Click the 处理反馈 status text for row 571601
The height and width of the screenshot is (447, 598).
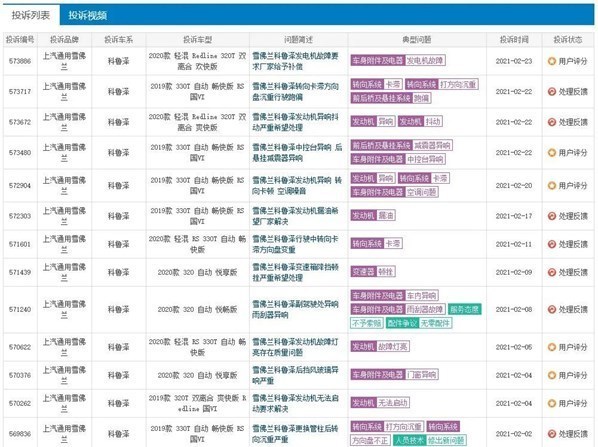573,244
